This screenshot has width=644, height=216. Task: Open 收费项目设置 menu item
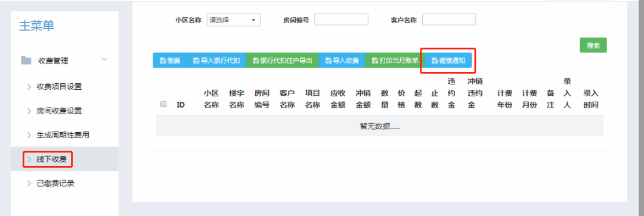59,86
